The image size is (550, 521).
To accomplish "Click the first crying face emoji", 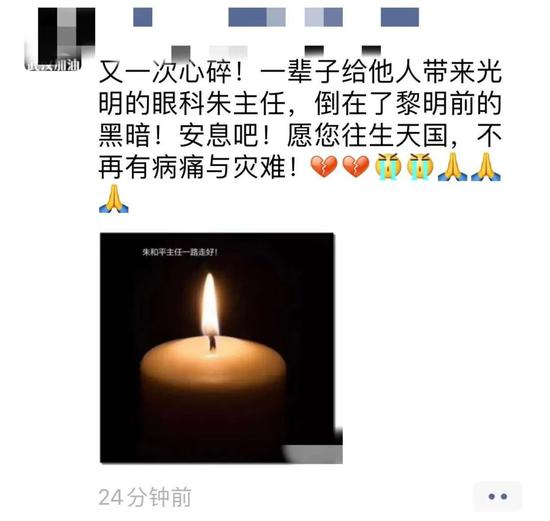I will click(388, 166).
